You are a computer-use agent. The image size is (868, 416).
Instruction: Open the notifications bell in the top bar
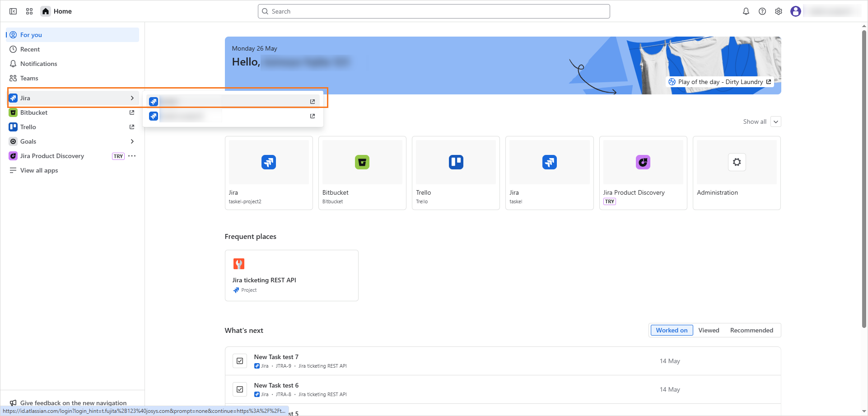pyautogui.click(x=746, y=11)
